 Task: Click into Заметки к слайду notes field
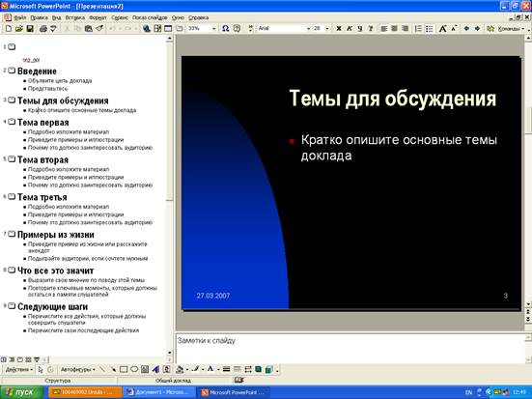(350, 348)
